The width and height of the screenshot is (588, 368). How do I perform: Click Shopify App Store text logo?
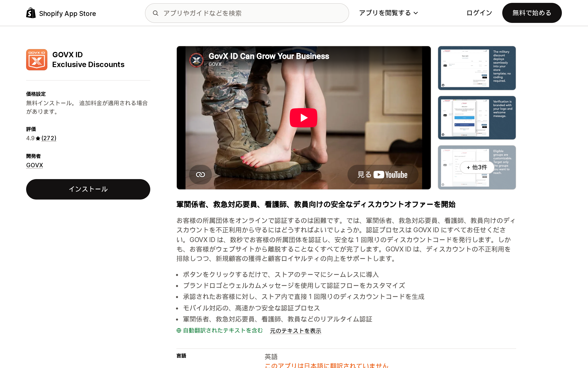[x=68, y=14]
